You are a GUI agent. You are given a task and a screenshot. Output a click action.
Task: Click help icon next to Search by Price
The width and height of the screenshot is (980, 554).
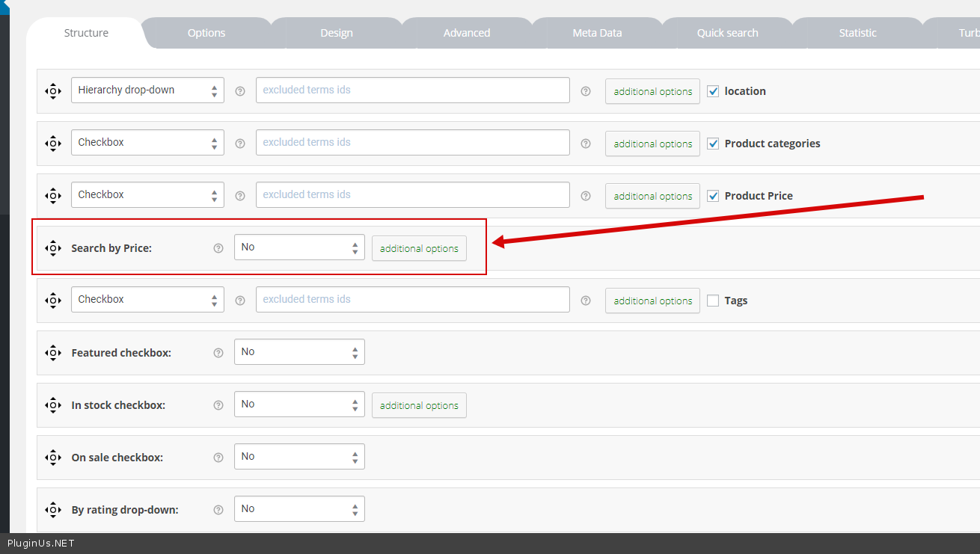point(218,248)
